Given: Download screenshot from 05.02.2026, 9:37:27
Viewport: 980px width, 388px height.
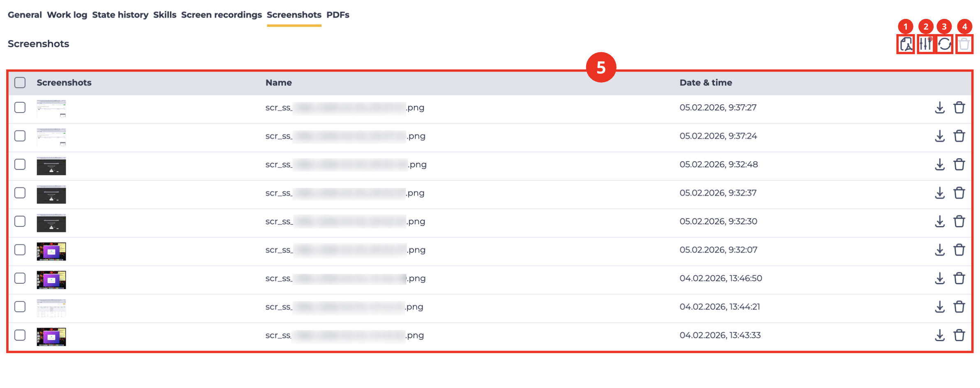Looking at the screenshot, I should [940, 108].
